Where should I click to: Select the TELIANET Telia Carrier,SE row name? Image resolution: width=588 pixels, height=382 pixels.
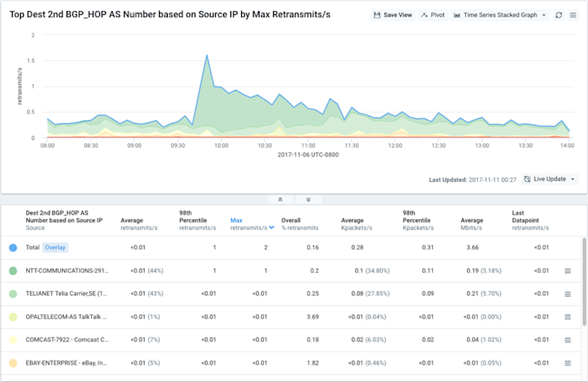(66, 293)
